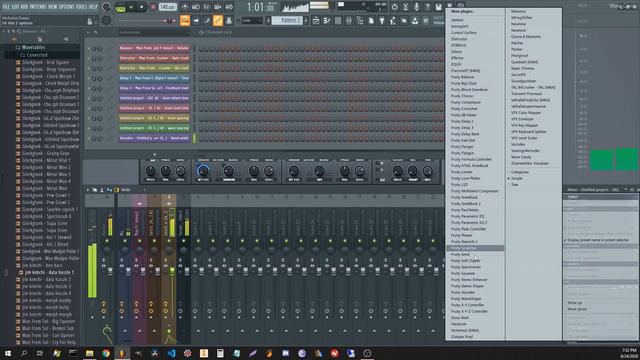Click the microphone recording icon

pos(416,7)
